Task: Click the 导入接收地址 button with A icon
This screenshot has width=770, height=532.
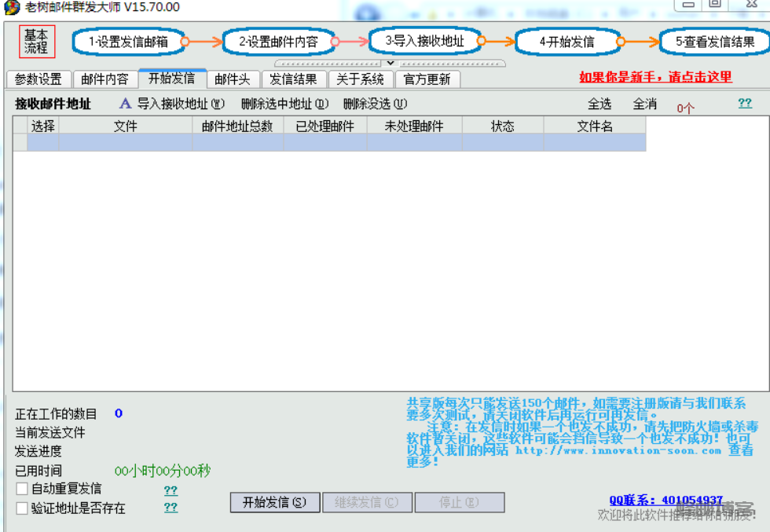Action: click(172, 104)
